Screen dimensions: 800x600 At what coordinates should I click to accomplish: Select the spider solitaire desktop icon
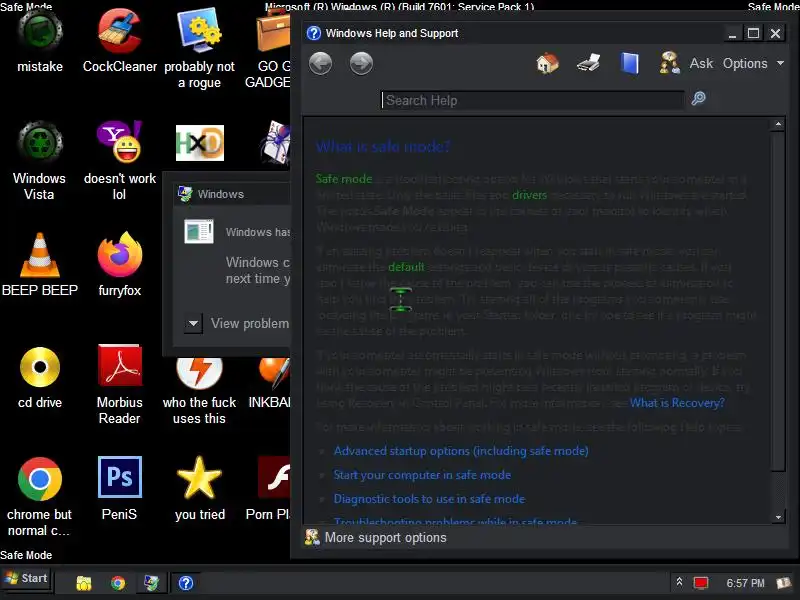click(276, 143)
